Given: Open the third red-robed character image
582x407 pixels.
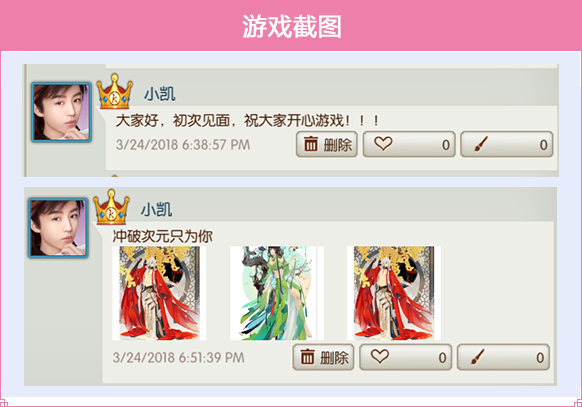Looking at the screenshot, I should 394,293.
